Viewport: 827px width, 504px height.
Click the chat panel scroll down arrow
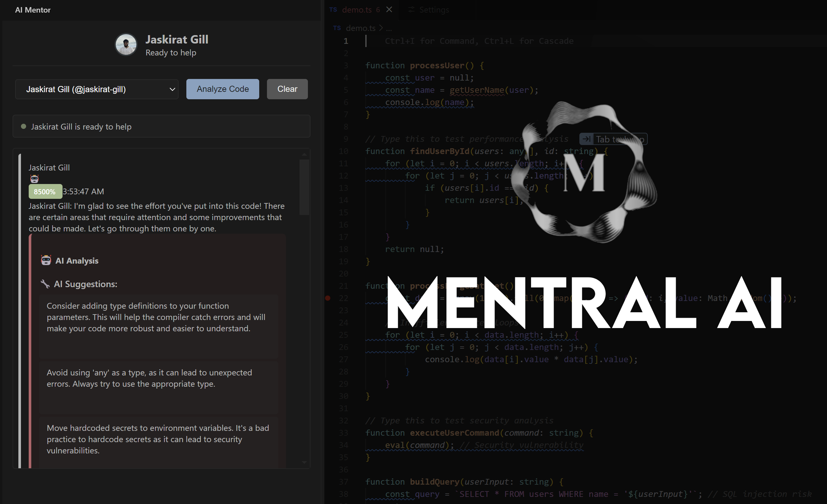point(304,462)
